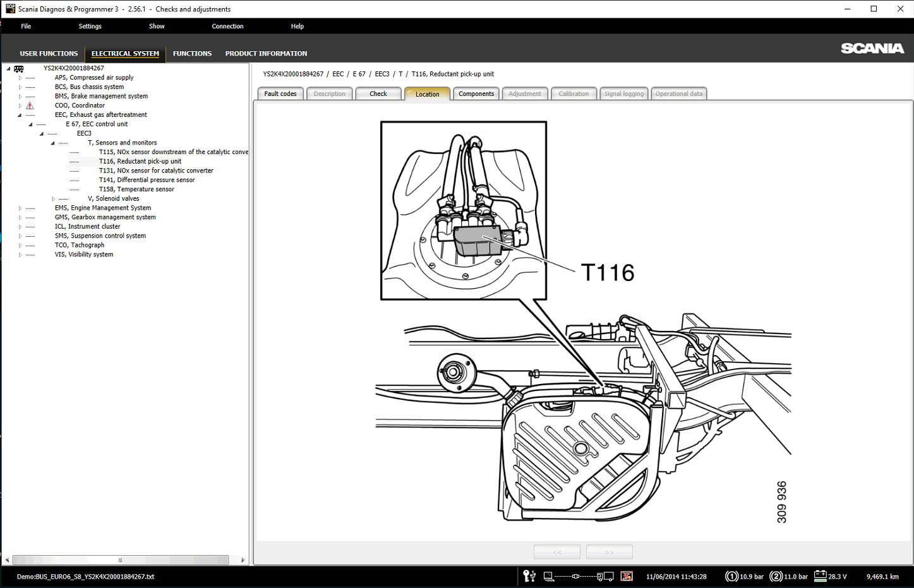
Task: Click the warning triangle icon next to COO, Coordinator
Action: pyautogui.click(x=30, y=105)
